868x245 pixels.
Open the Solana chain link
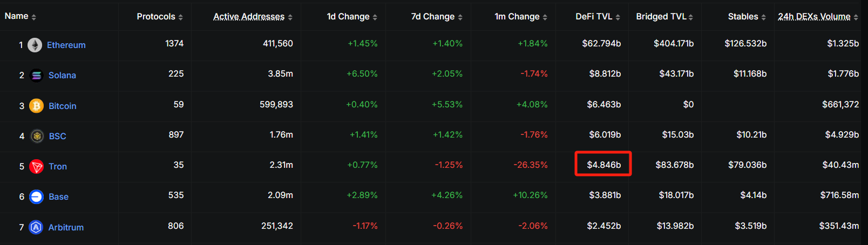[x=62, y=76]
